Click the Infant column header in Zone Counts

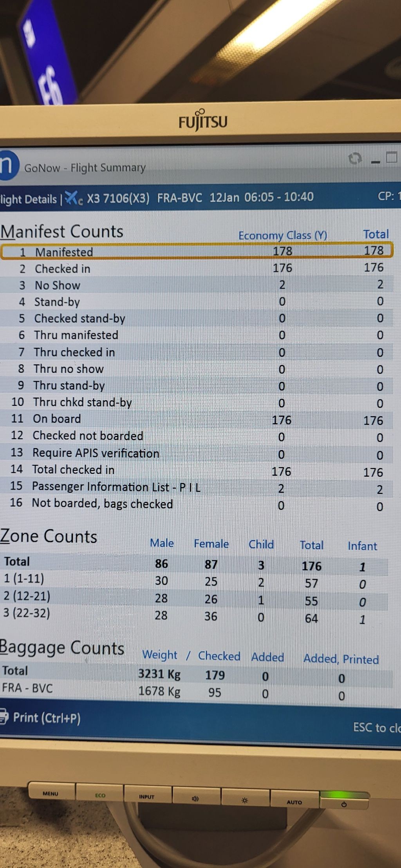tap(362, 546)
